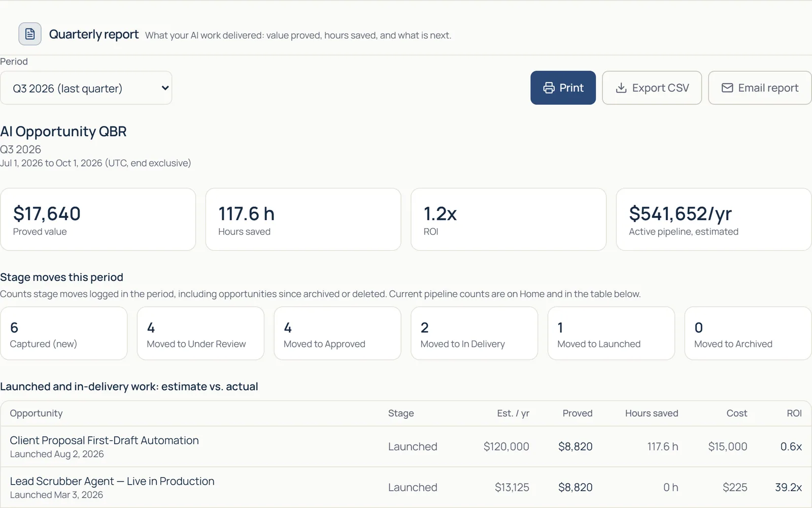
Task: Click the Print button label
Action: click(x=571, y=88)
